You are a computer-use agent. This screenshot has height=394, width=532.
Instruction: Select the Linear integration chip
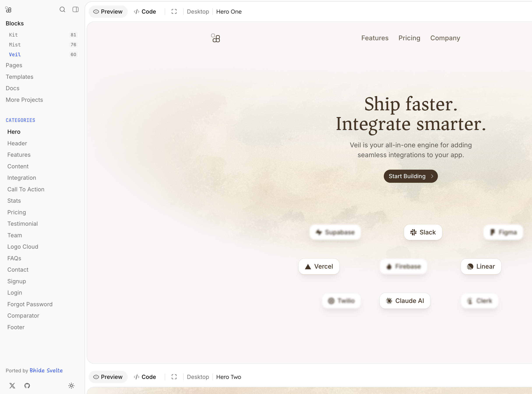click(x=481, y=266)
